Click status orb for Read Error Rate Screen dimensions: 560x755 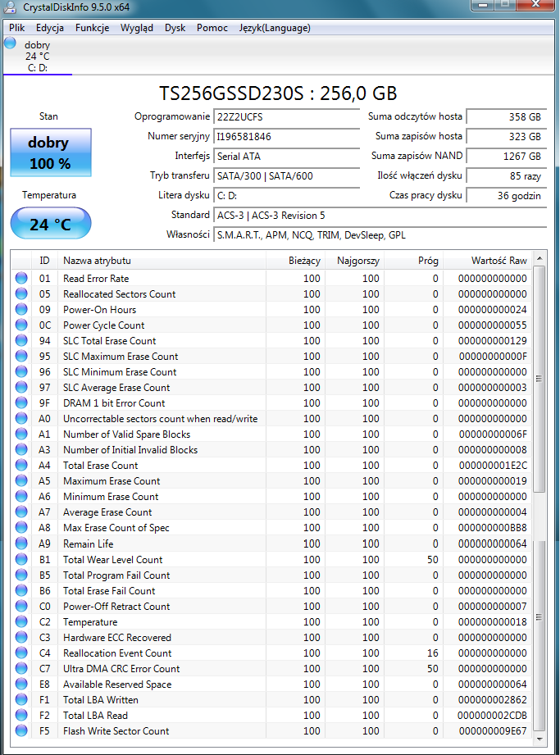tap(21, 279)
